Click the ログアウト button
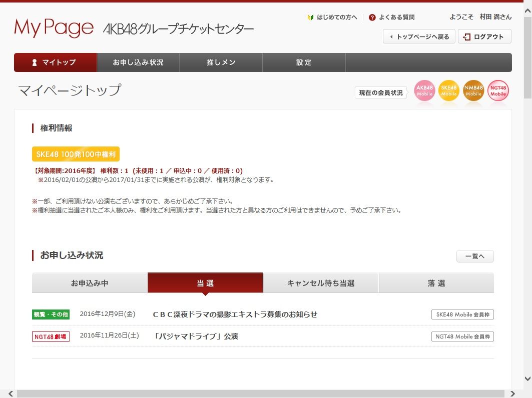This screenshot has width=532, height=398. point(484,36)
